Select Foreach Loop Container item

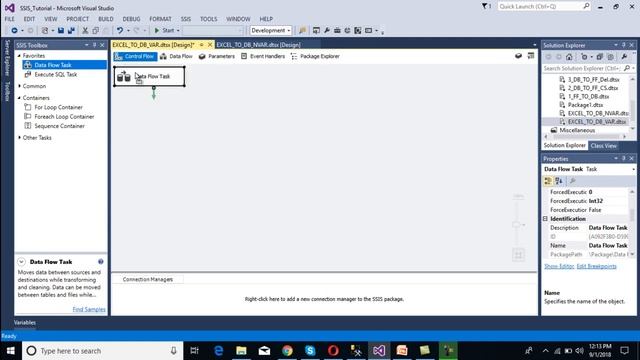click(x=64, y=117)
